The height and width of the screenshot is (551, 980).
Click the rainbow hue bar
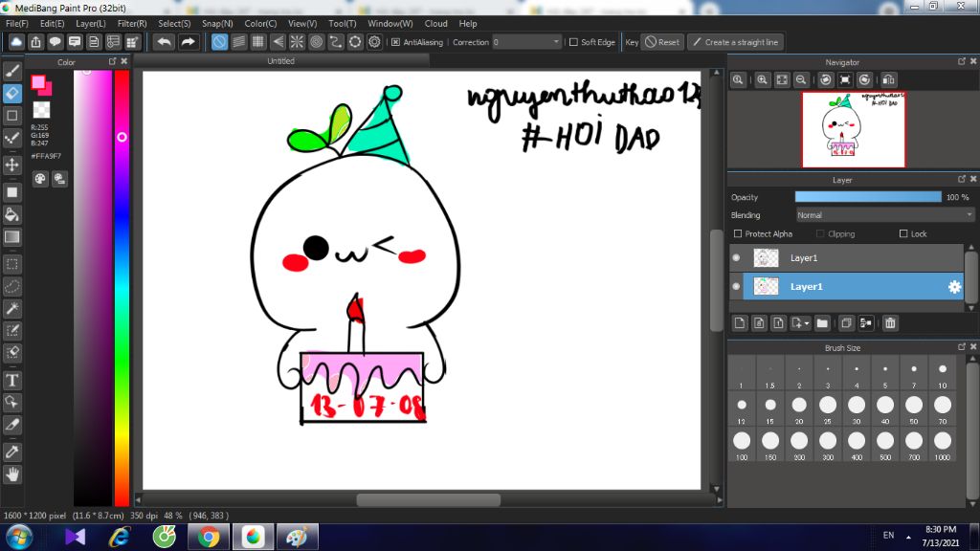tap(122, 288)
